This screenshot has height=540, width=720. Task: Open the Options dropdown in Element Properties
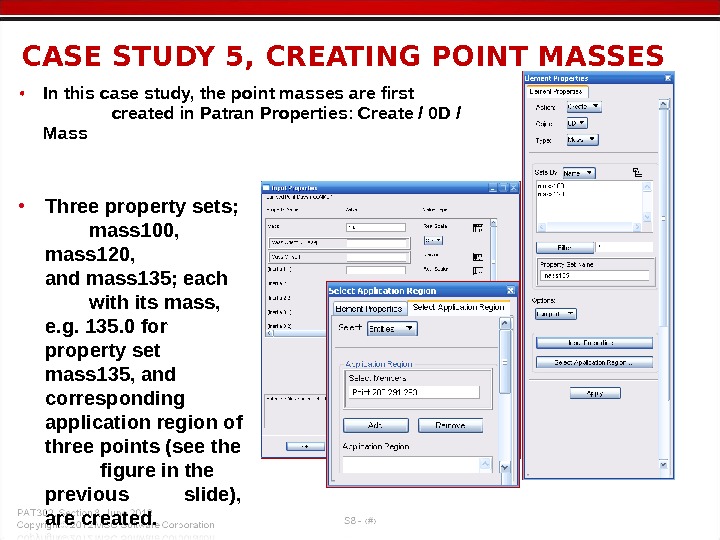556,314
